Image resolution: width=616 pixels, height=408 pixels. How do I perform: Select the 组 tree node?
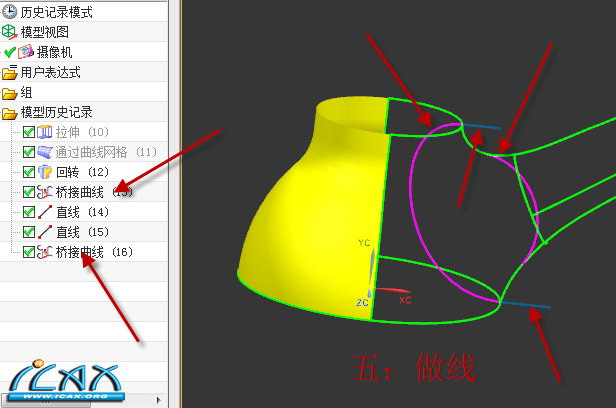(x=26, y=93)
